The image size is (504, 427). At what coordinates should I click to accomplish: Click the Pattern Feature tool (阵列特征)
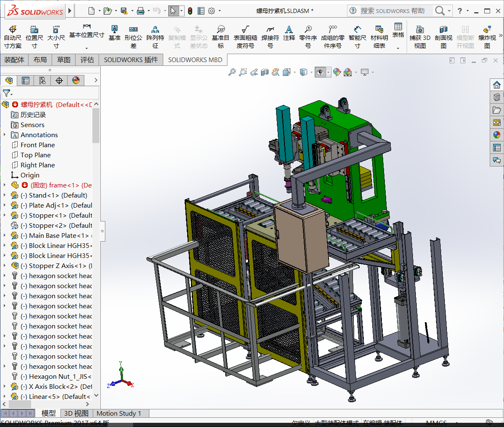pos(155,37)
